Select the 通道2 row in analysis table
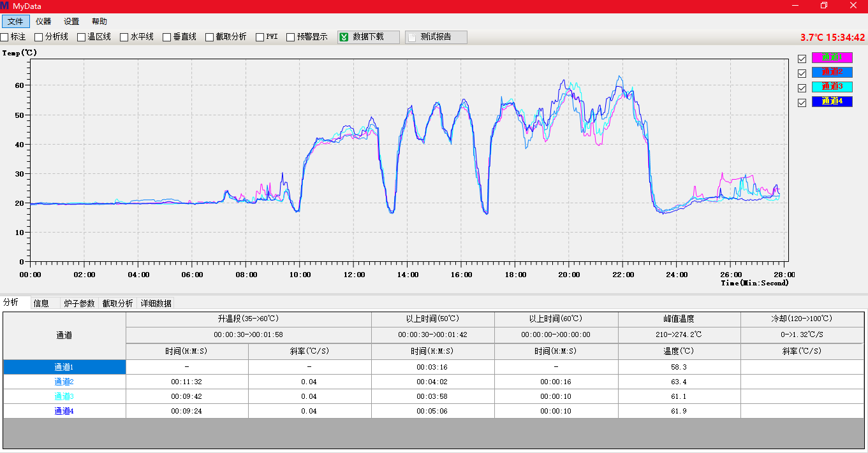Screen dimensions: 868x453 point(64,382)
